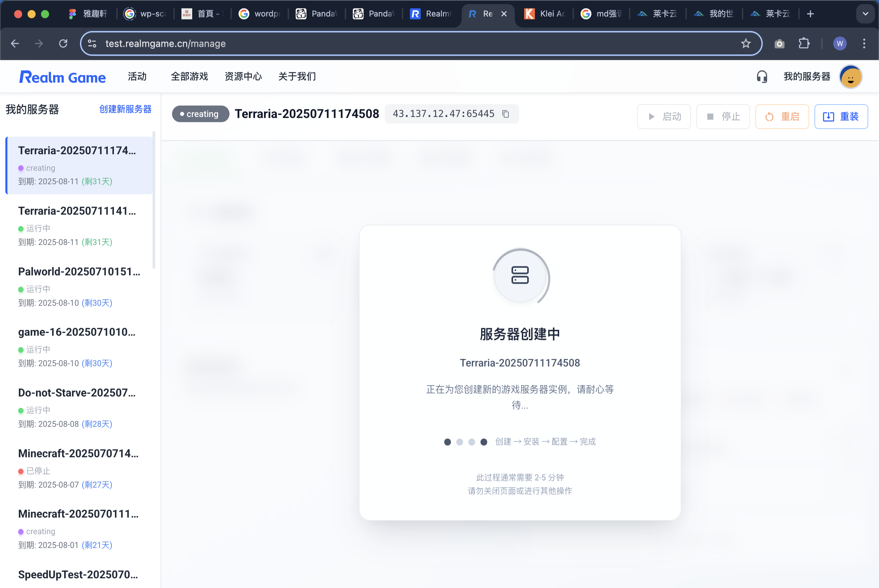Viewport: 879px width, 588px height.
Task: Open Chrome's three-dot menu
Action: pos(864,43)
